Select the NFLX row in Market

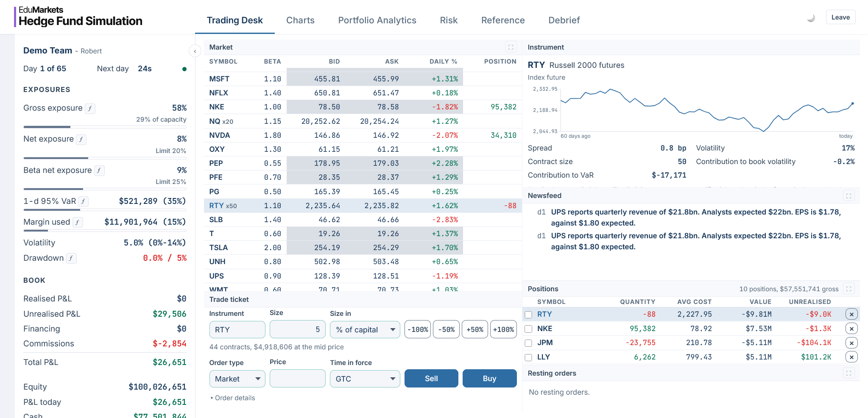coord(363,93)
